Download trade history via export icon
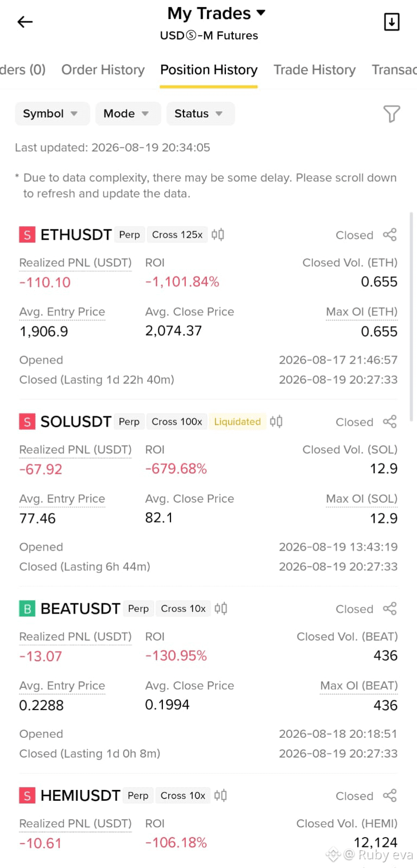417x868 pixels. point(391,22)
